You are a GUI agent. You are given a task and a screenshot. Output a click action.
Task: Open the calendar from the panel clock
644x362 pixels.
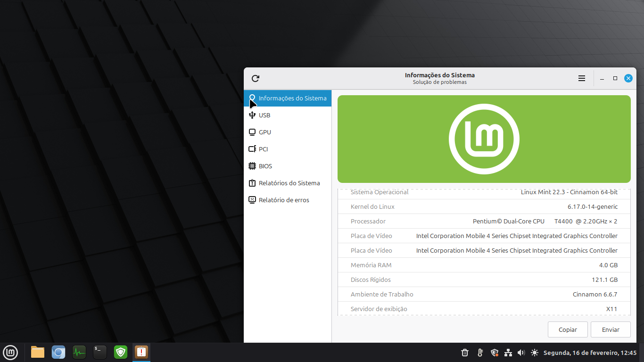(x=590, y=353)
